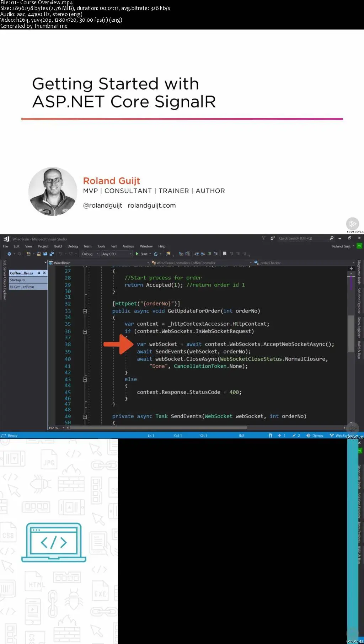Click the Undo arrow icon
364x644 pixels.
tap(60, 254)
